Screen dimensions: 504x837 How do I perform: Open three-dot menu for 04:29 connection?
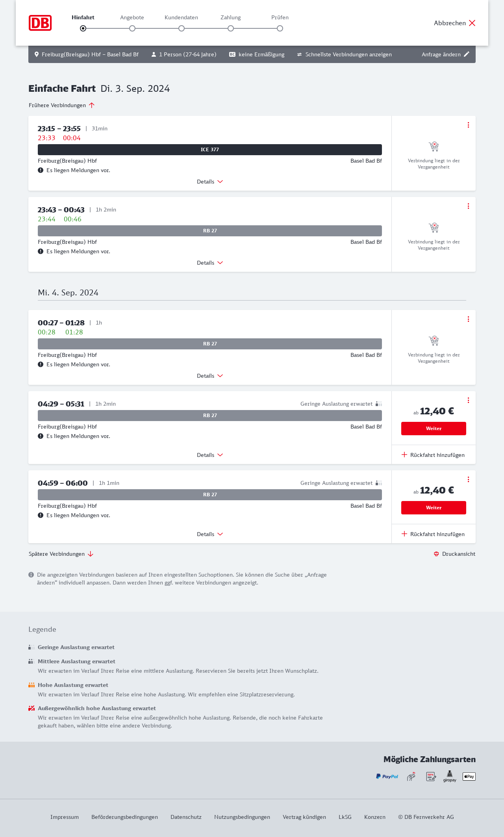[x=468, y=400]
